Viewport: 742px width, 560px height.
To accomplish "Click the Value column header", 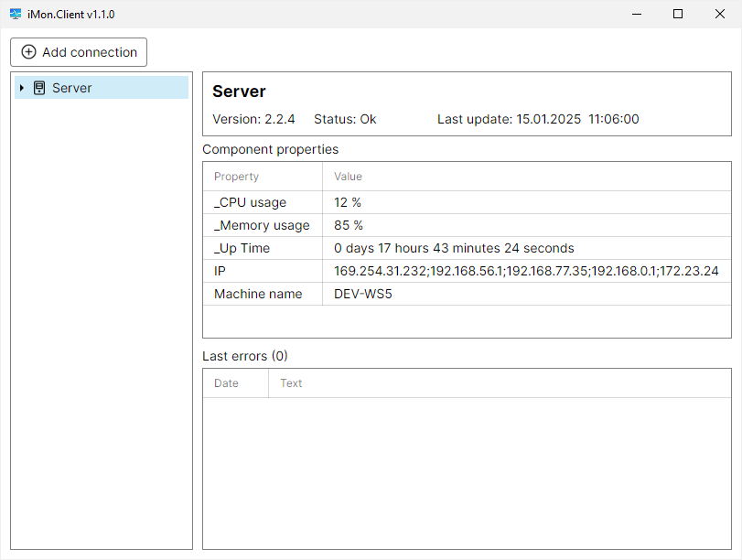I will pos(348,177).
